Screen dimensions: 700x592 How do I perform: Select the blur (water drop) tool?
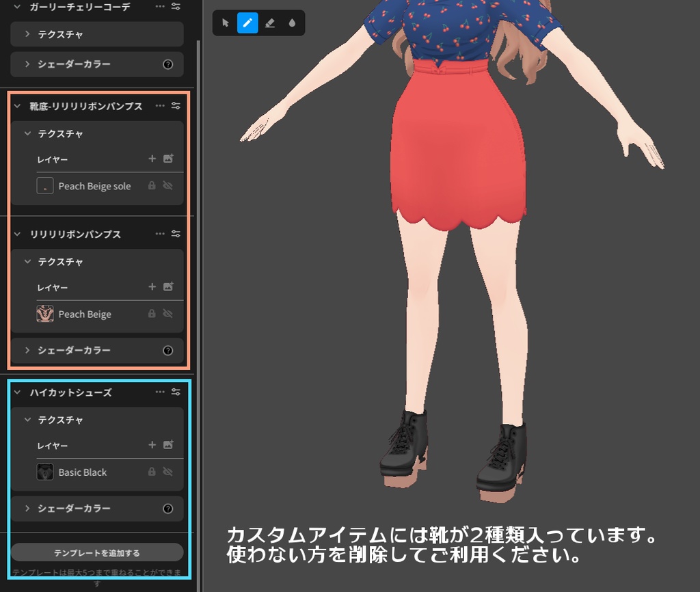(292, 23)
